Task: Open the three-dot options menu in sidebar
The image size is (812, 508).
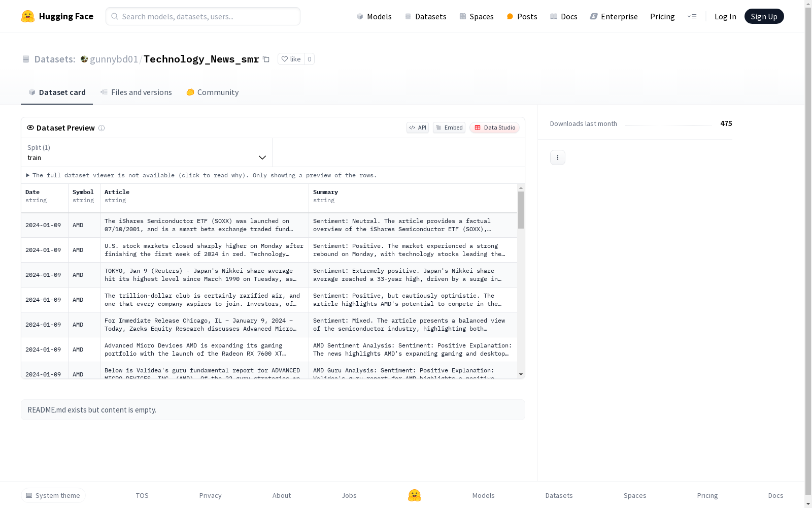Action: click(x=558, y=157)
